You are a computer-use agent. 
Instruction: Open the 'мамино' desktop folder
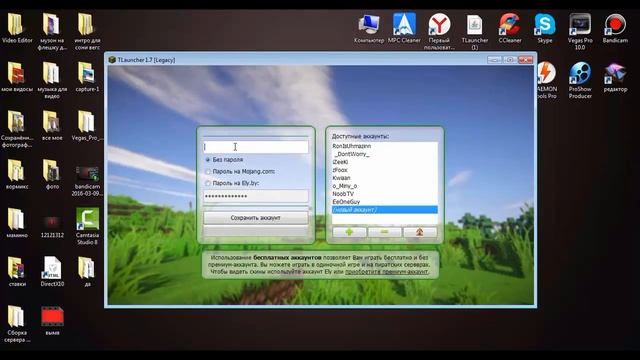coord(17,223)
